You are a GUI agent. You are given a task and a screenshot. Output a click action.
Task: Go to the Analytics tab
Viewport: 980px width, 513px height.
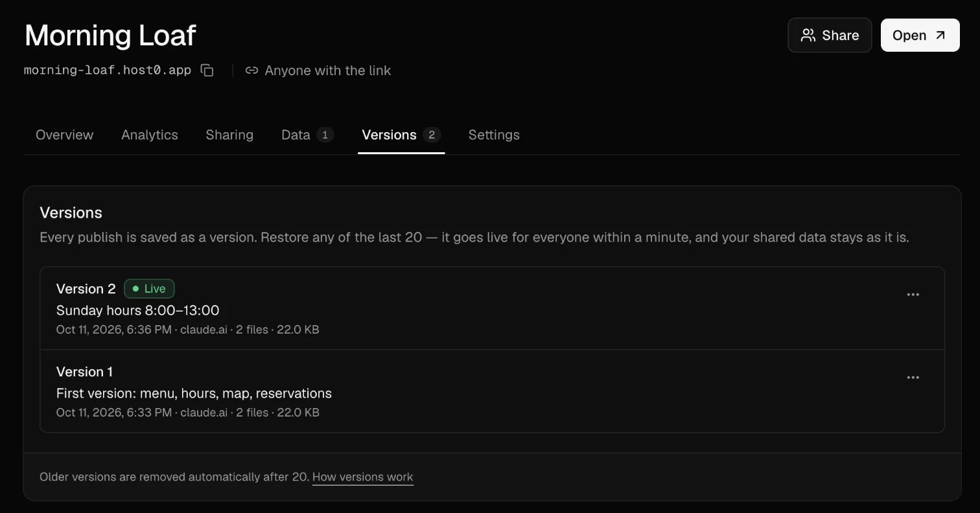(150, 135)
